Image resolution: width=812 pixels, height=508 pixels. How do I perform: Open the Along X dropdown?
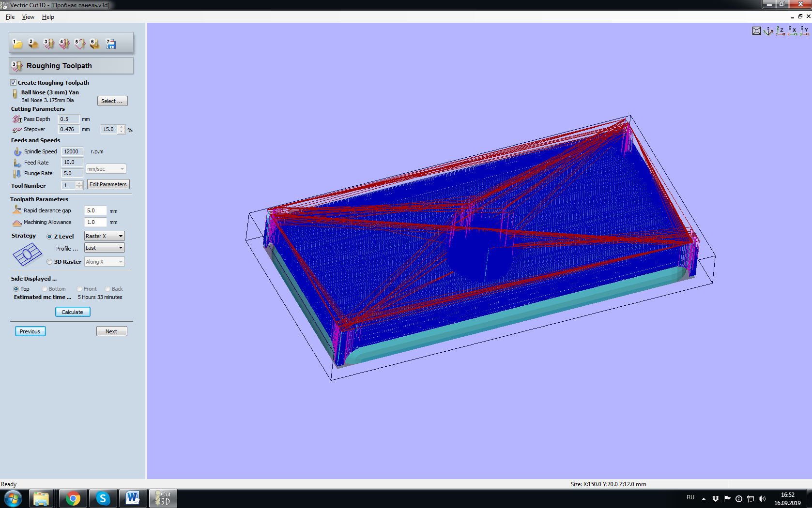104,262
